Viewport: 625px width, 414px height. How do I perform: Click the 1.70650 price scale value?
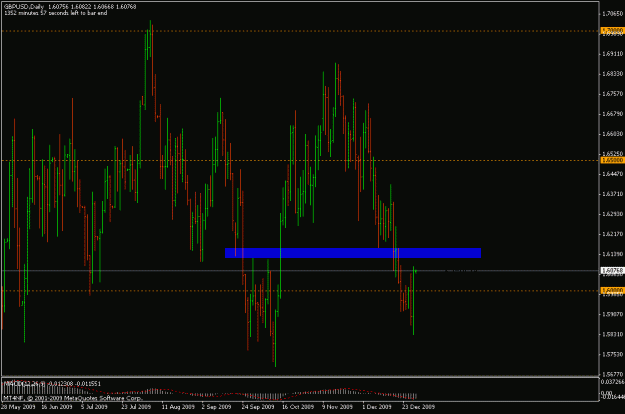click(x=613, y=14)
